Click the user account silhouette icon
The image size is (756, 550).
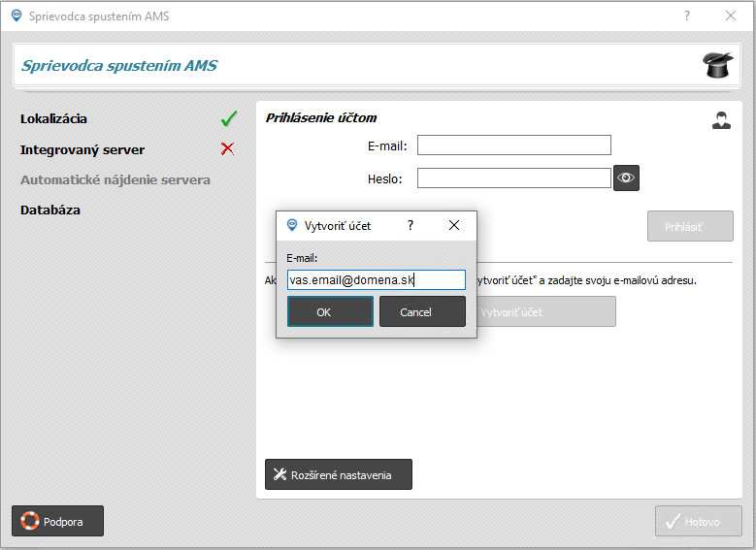pos(721,120)
